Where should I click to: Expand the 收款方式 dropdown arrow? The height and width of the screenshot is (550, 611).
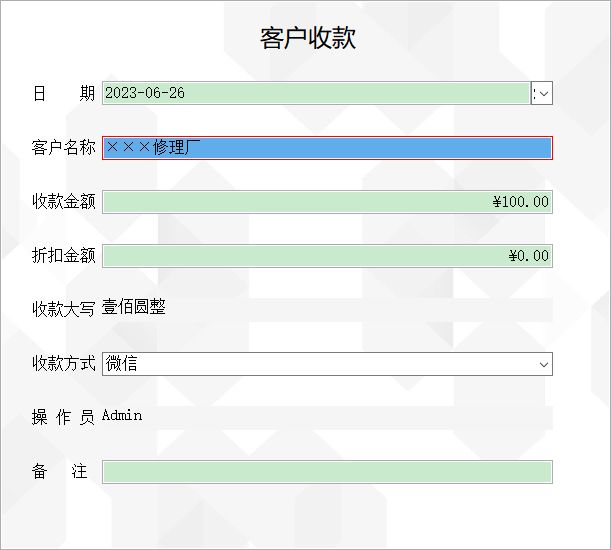coord(544,364)
